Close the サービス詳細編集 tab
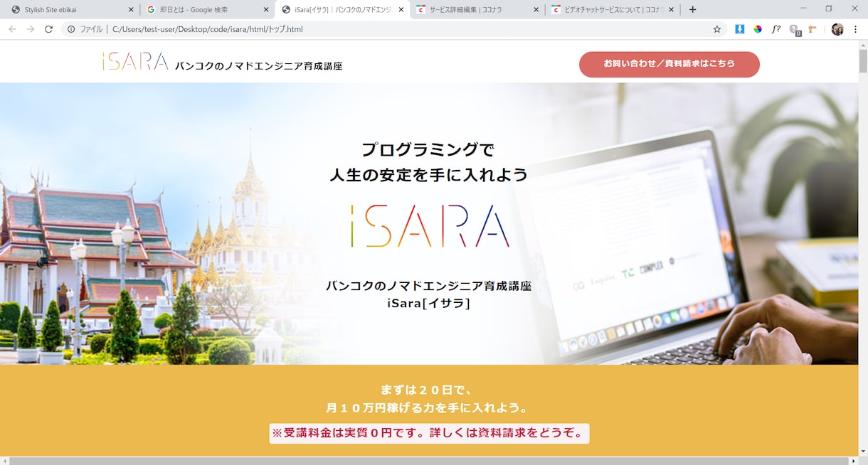Viewport: 868px width, 465px height. (536, 10)
